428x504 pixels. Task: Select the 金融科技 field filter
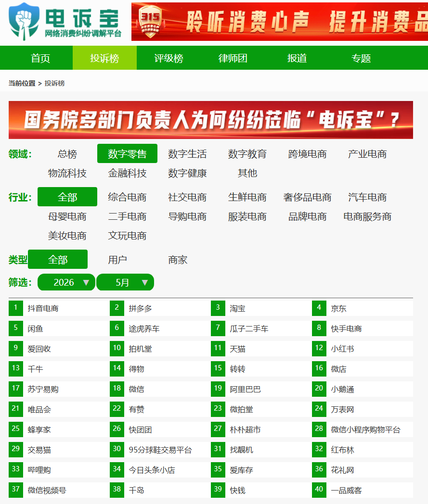coord(127,173)
